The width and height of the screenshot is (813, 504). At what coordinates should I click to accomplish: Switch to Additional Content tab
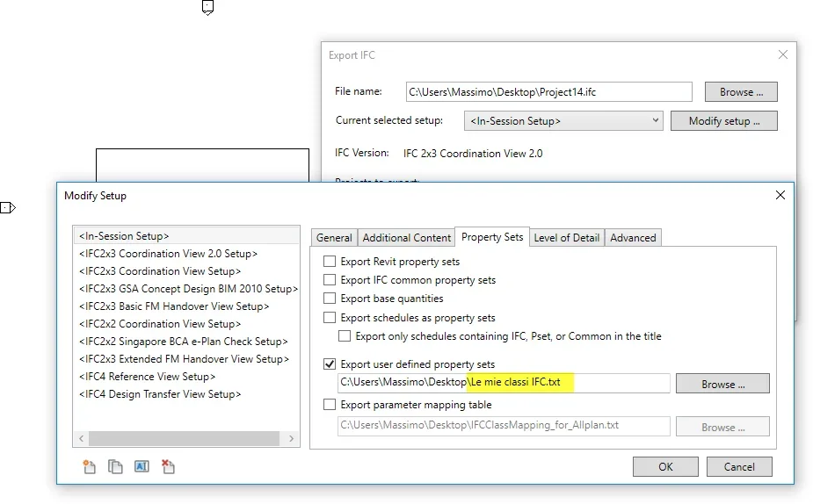coord(406,238)
